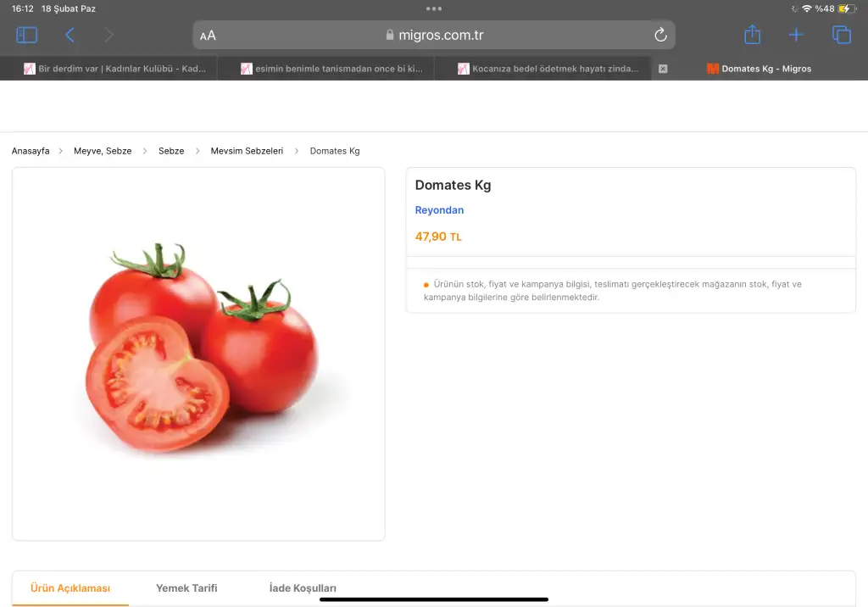Open Mevsim Sebzeleri breadcrumb link
This screenshot has height=607, width=868.
[x=247, y=151]
